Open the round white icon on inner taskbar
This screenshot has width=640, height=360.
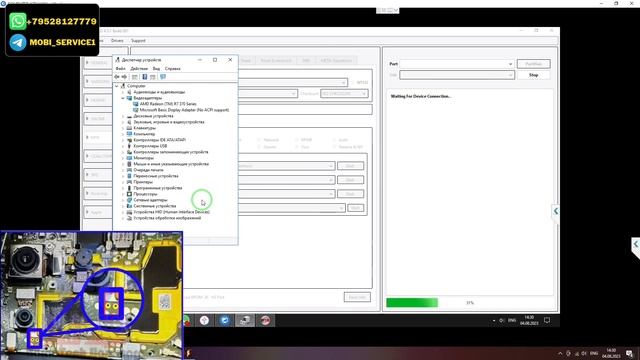(x=204, y=320)
